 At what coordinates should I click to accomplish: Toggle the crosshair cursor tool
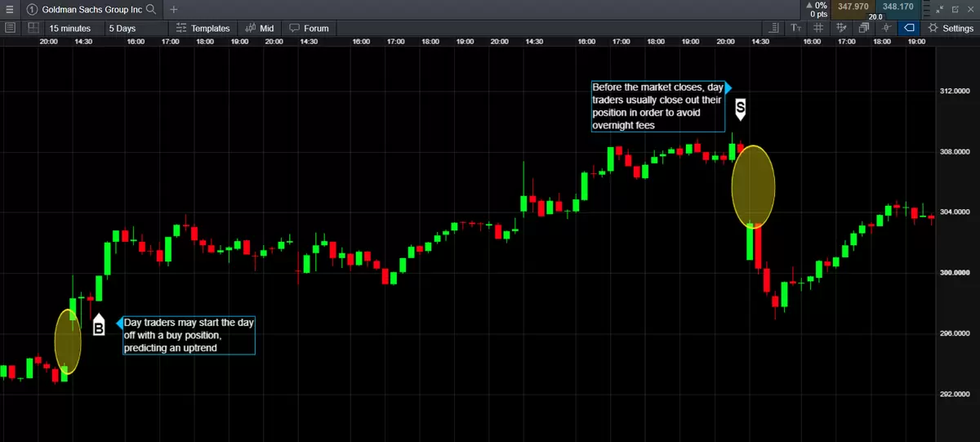point(885,28)
